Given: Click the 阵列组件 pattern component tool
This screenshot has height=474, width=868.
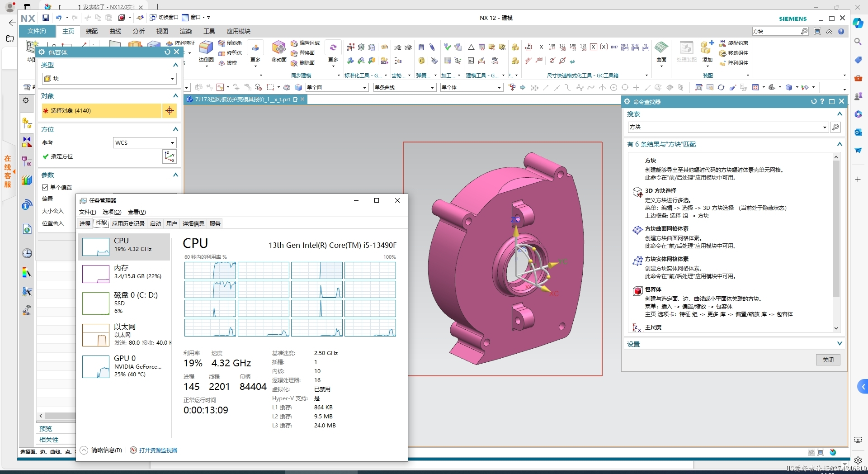Looking at the screenshot, I should (734, 63).
